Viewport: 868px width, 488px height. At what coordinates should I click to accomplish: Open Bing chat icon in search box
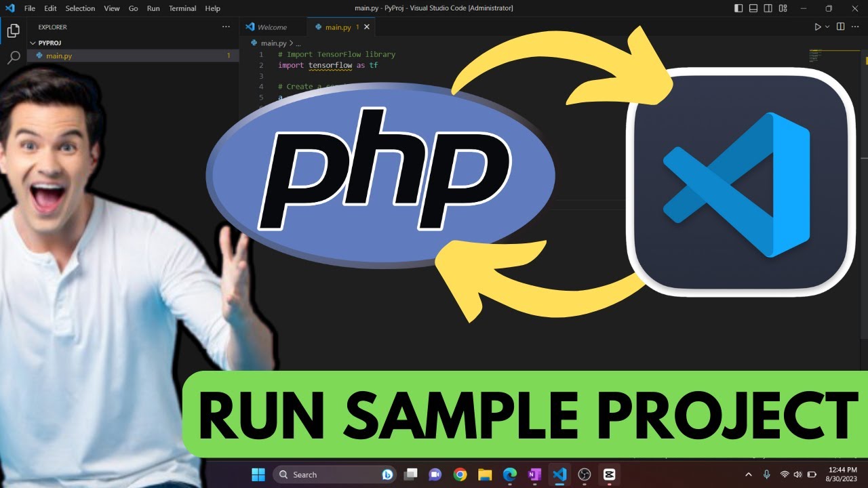[387, 474]
